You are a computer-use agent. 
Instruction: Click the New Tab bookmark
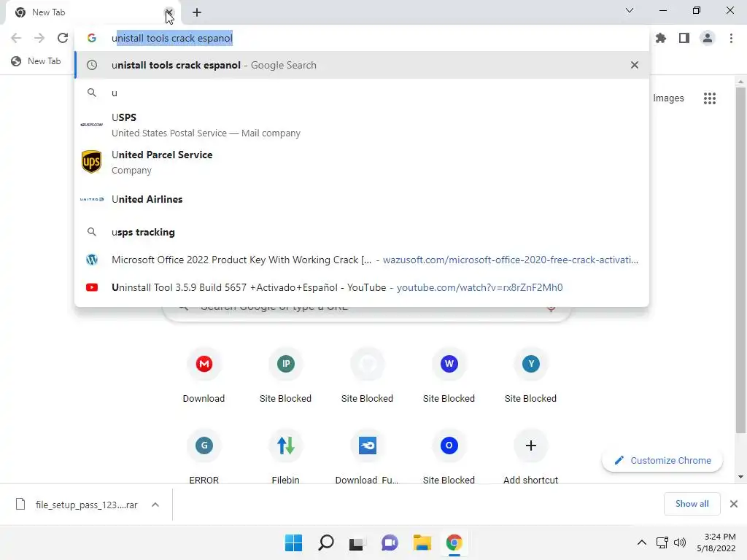click(36, 61)
